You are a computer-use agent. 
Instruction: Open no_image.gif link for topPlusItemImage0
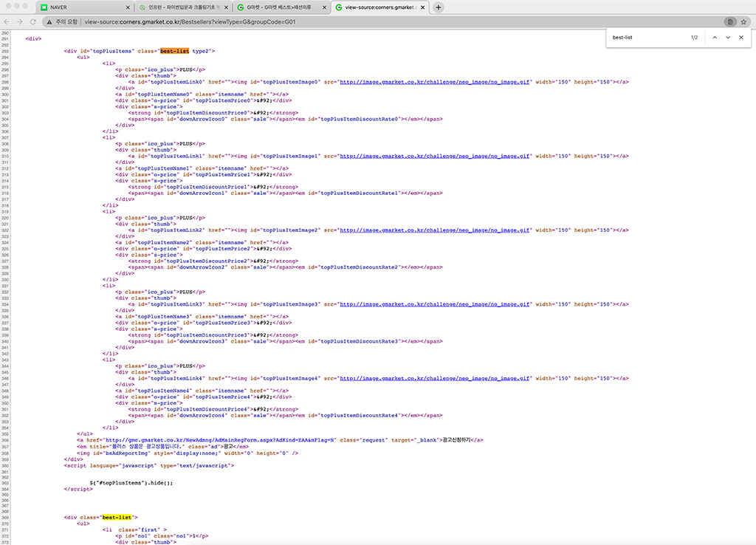click(x=434, y=82)
